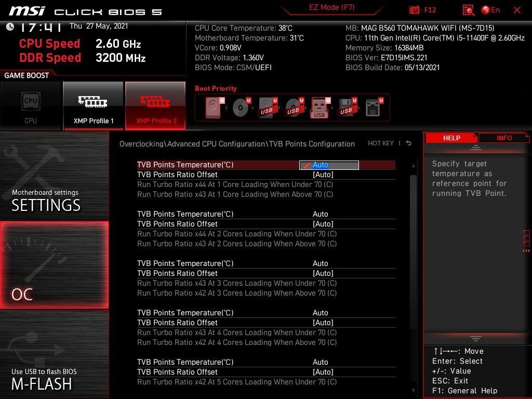Select TVB Points Temperature for 4 Cores

pos(266,313)
